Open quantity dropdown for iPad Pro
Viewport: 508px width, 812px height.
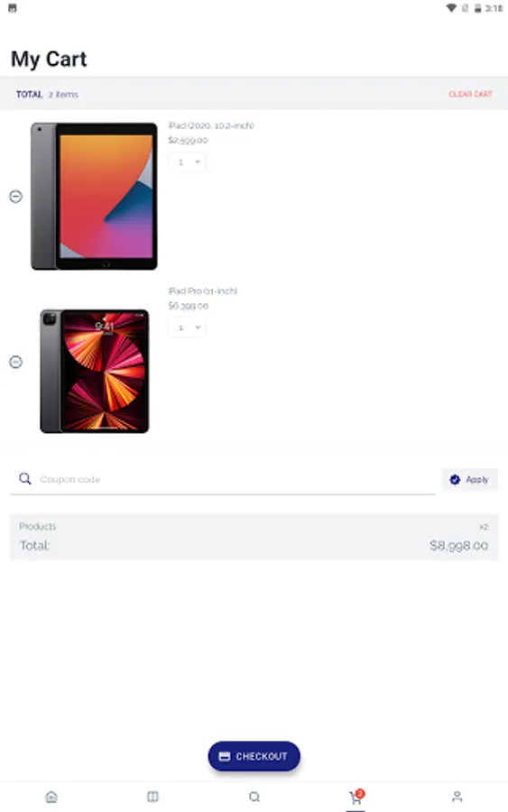[x=187, y=328]
